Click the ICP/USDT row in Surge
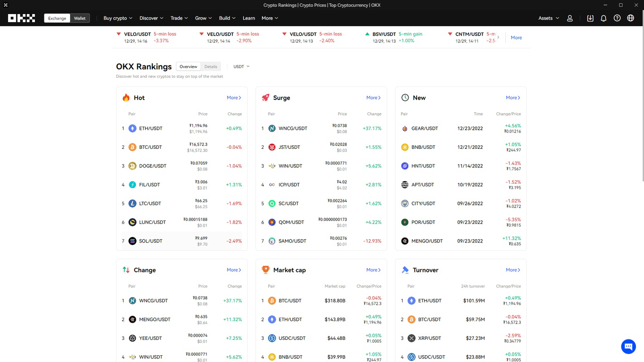The height and width of the screenshot is (362, 644). coord(321,185)
